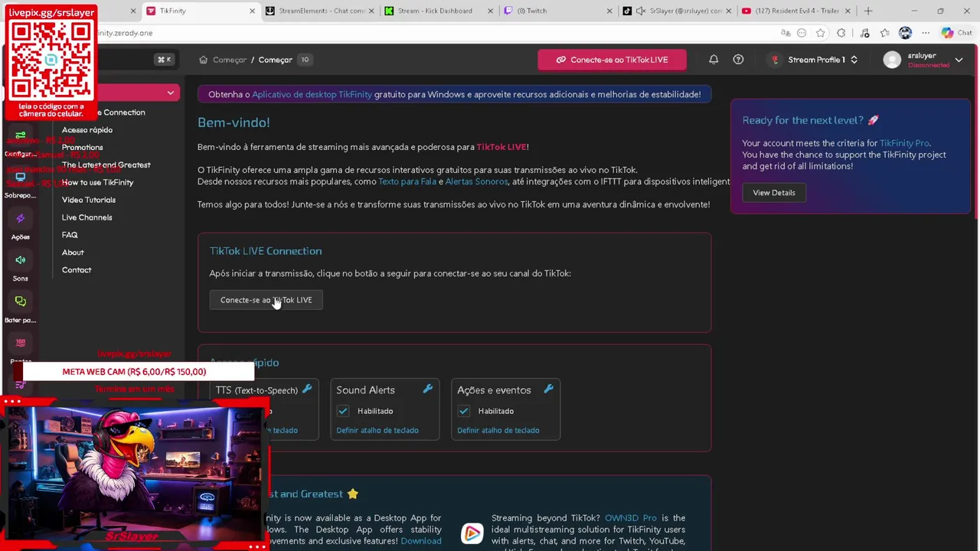Viewport: 980px width, 551px height.
Task: Click Sound Alerts Definir atalho de teclado
Action: [x=377, y=430]
